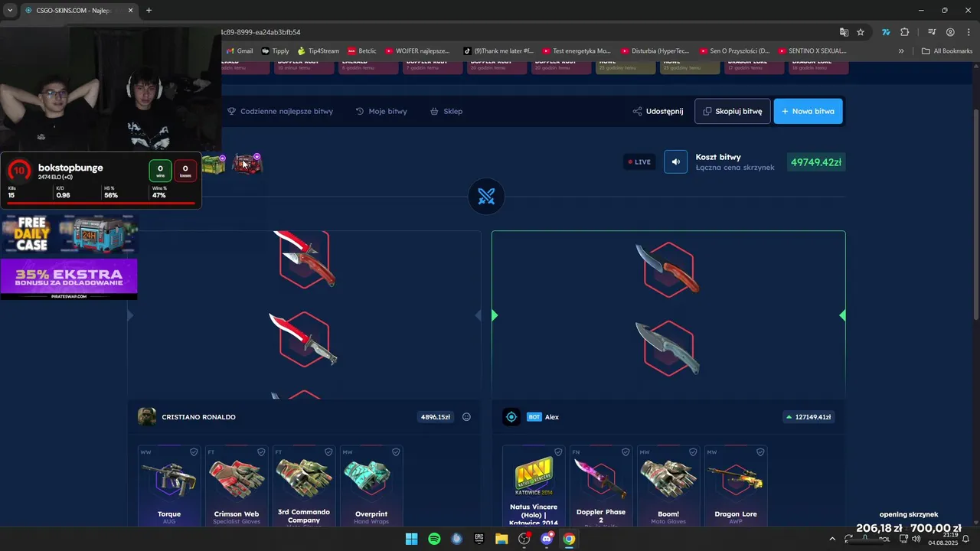This screenshot has height=551, width=980.
Task: Click CRISTIANO RONALDO's total 4896.15zł
Action: click(435, 417)
